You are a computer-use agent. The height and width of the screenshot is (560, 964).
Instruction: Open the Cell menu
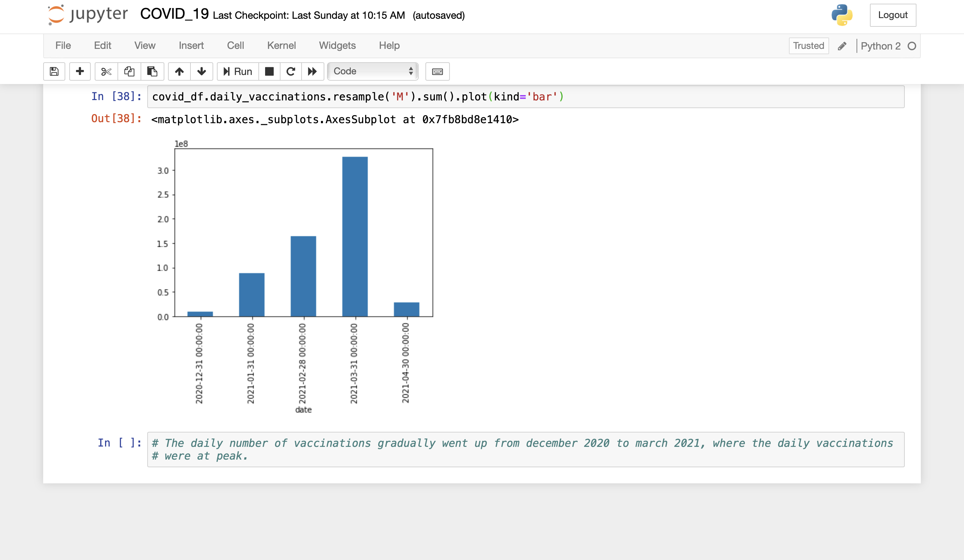point(235,46)
